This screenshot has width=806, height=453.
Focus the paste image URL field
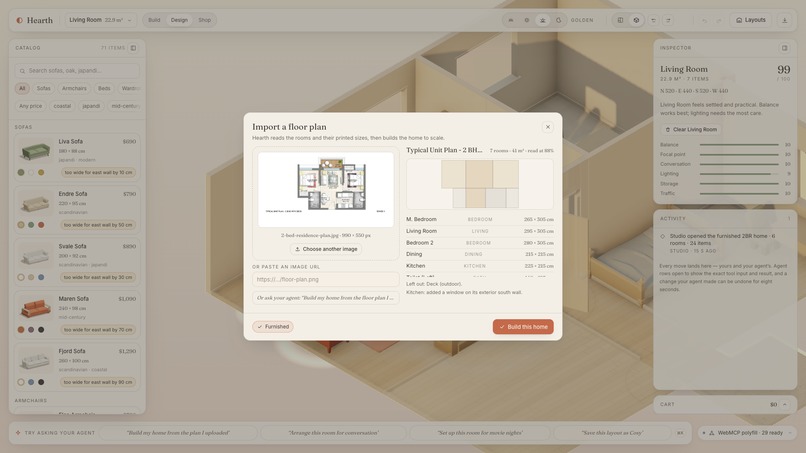click(325, 279)
